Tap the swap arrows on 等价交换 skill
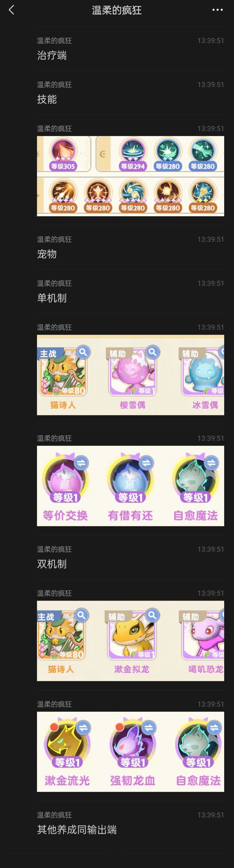 coord(81,463)
